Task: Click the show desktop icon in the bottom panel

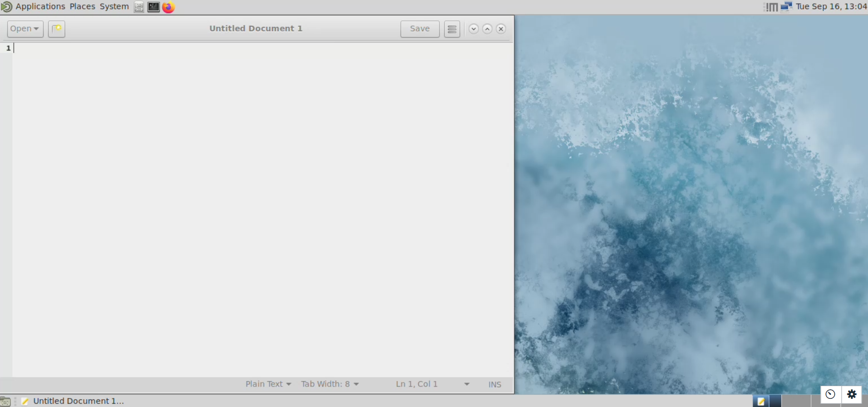Action: (5, 401)
